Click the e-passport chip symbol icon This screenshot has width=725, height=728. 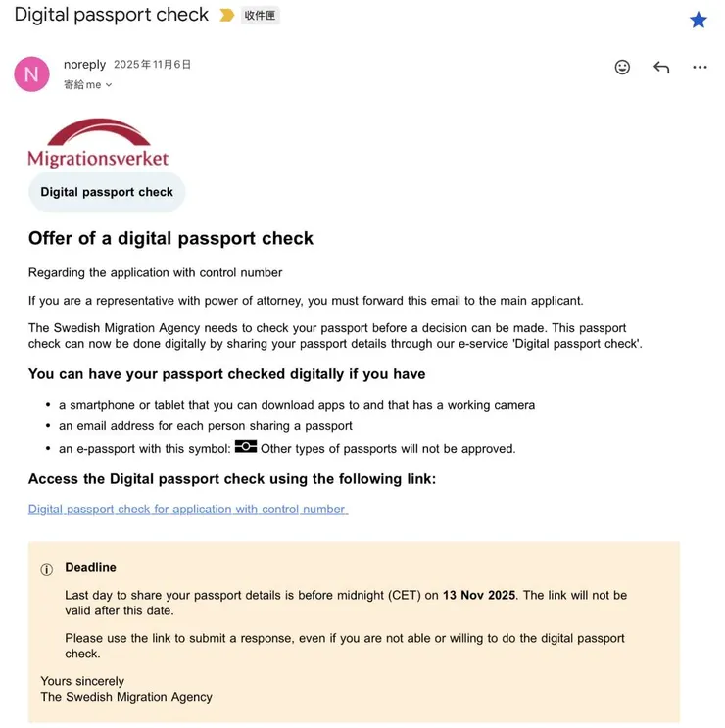246,446
